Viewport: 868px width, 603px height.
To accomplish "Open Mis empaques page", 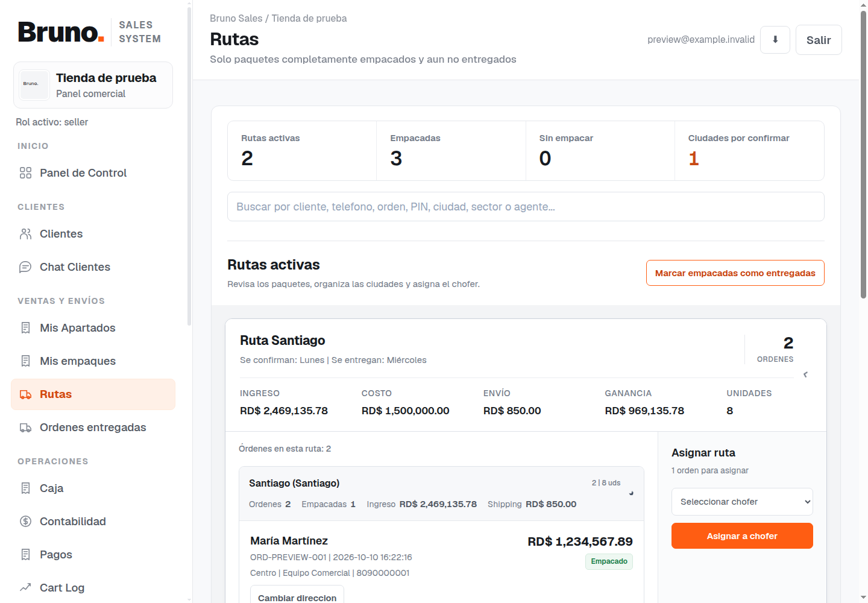I will click(93, 361).
